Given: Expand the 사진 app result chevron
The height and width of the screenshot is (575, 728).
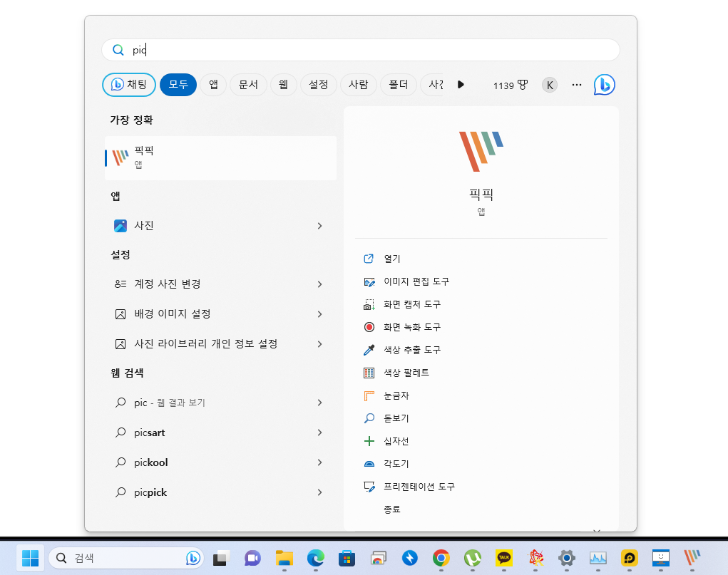Looking at the screenshot, I should 319,226.
